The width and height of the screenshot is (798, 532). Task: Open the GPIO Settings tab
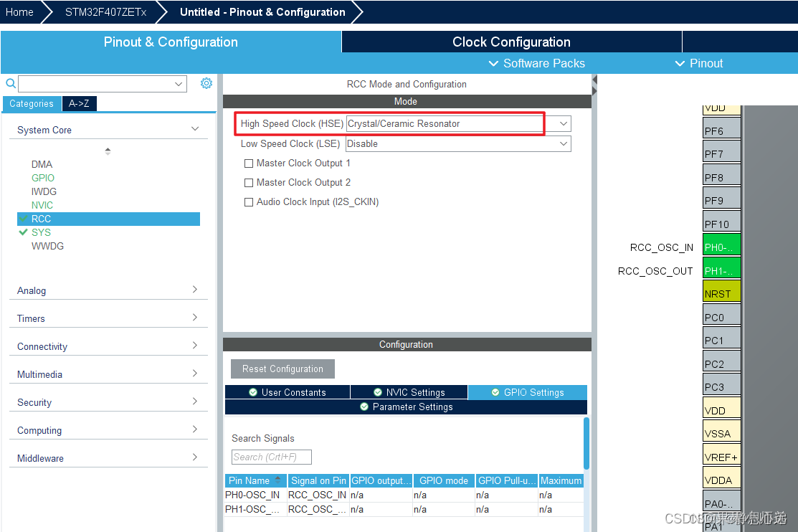(x=527, y=392)
